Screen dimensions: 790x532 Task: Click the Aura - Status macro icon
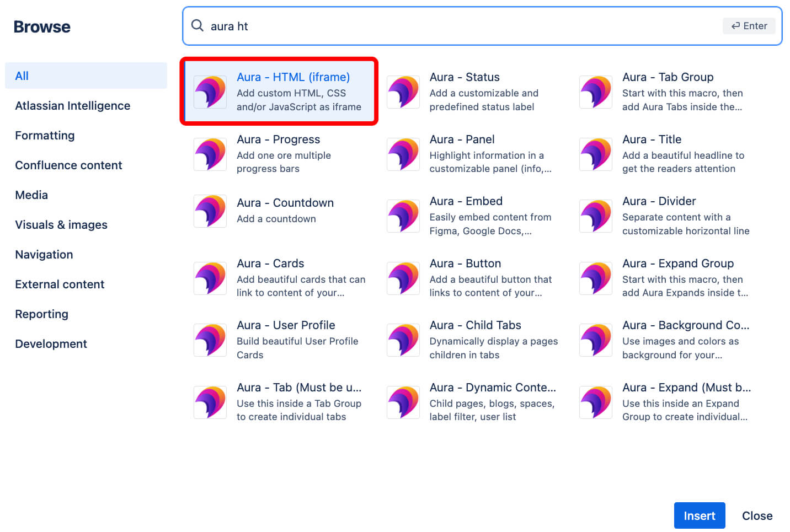[x=403, y=92]
